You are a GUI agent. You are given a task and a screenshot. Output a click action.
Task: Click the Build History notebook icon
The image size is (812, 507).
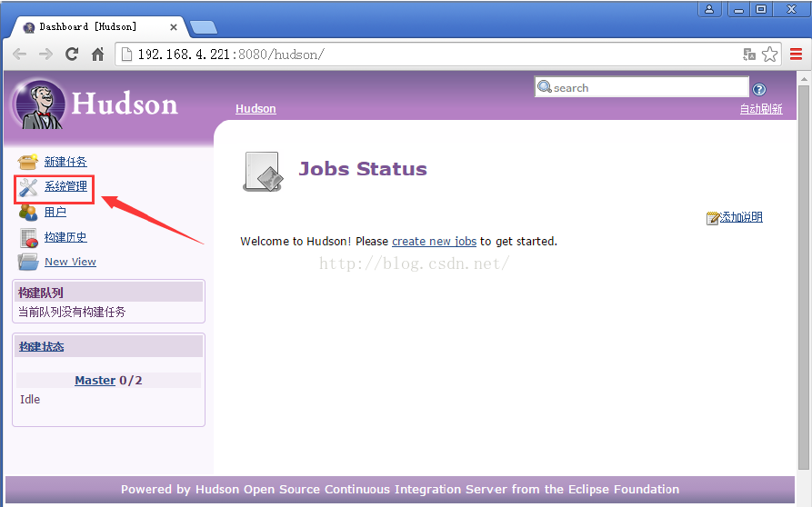coord(29,238)
